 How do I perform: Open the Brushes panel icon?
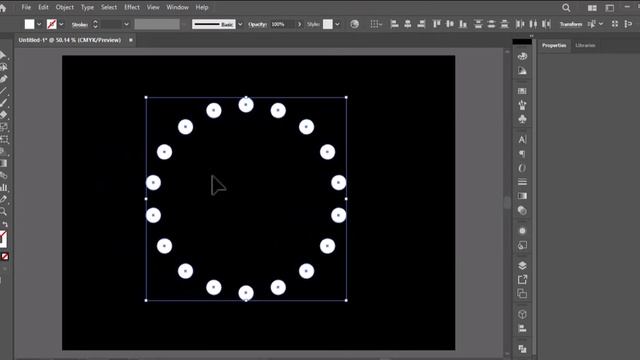tap(522, 105)
